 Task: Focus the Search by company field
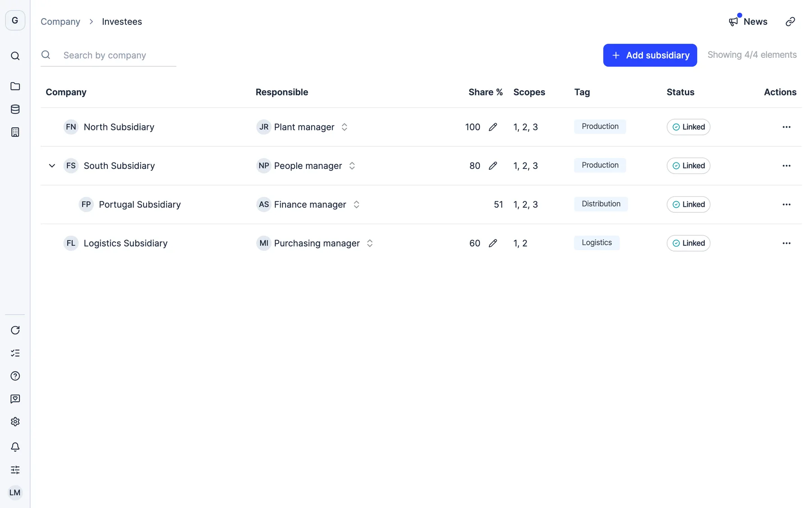[108, 55]
